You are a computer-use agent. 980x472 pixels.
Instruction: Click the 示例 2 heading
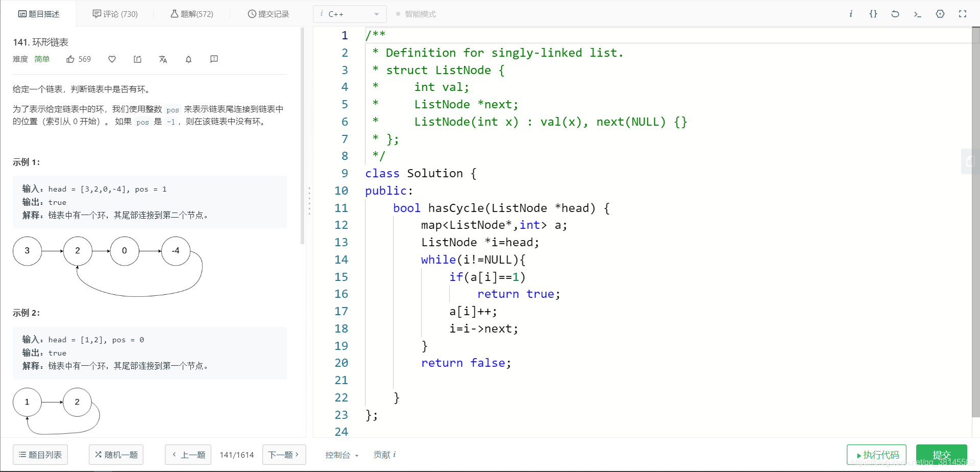(26, 313)
